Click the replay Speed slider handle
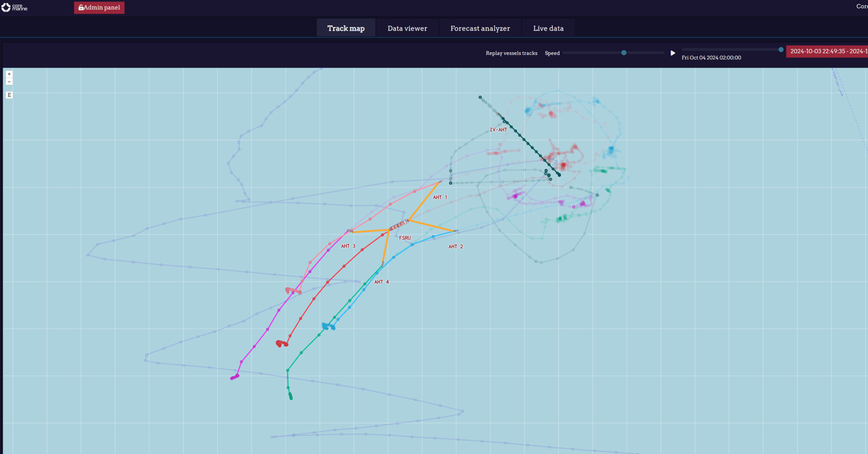Image resolution: width=868 pixels, height=454 pixels. pos(624,52)
